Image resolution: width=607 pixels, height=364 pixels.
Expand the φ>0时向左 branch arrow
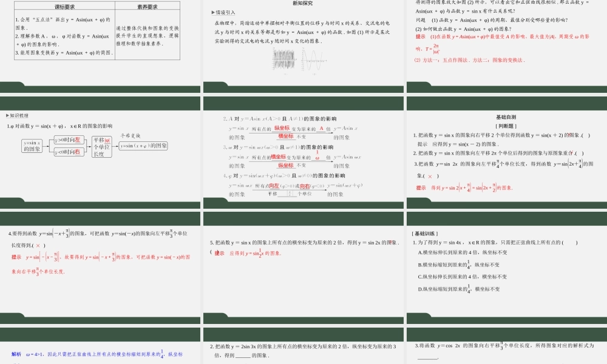pos(69,140)
